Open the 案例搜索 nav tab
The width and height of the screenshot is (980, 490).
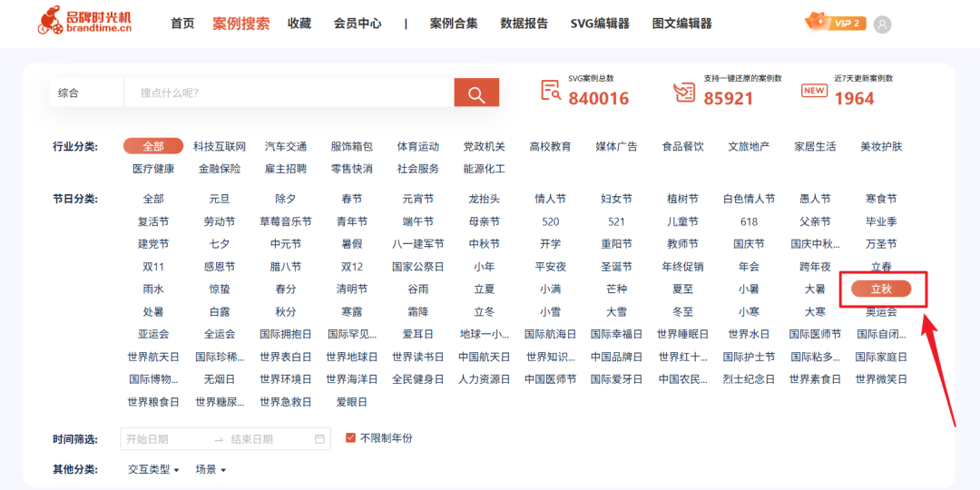[241, 24]
